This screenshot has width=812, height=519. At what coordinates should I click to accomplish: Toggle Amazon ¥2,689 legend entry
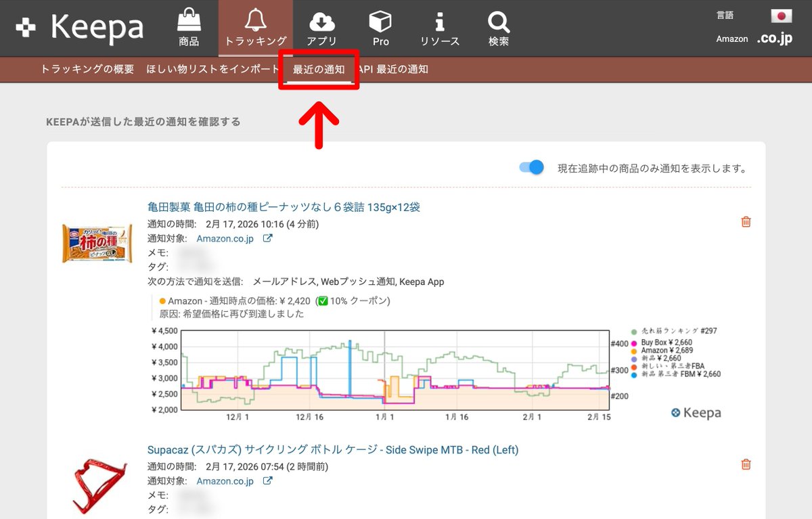(x=662, y=351)
